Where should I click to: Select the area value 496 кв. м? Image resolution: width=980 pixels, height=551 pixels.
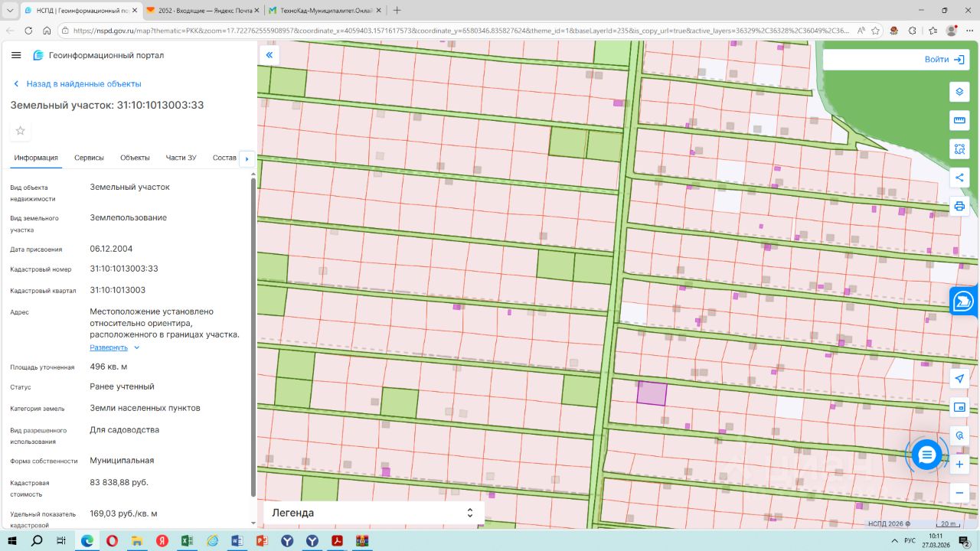(x=108, y=367)
